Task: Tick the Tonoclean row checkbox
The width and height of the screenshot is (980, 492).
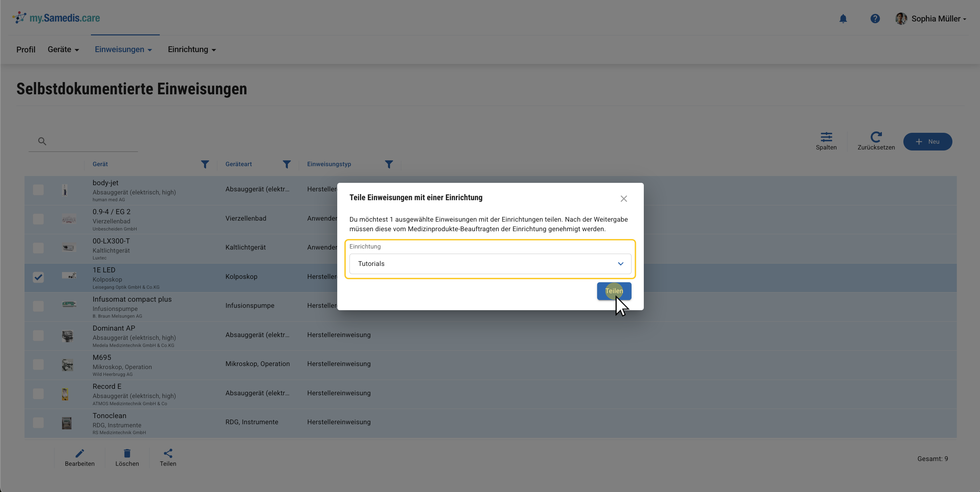Action: [38, 423]
